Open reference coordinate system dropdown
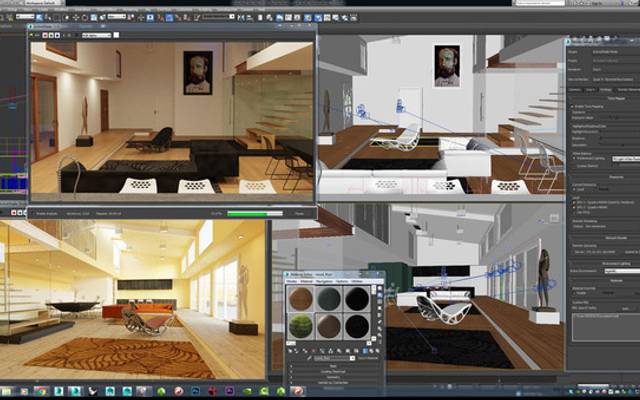This screenshot has width=640, height=400. point(117,17)
